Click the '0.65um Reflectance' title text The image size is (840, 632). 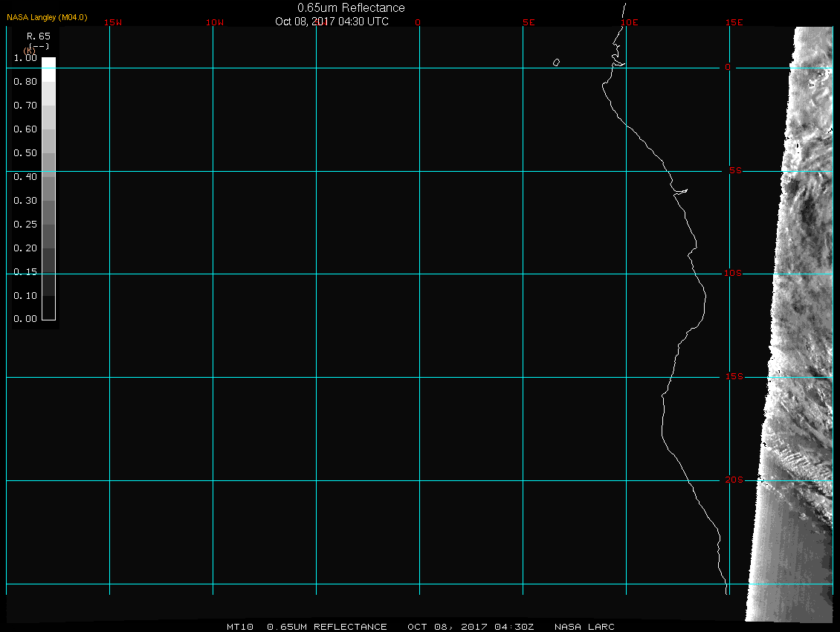[351, 8]
